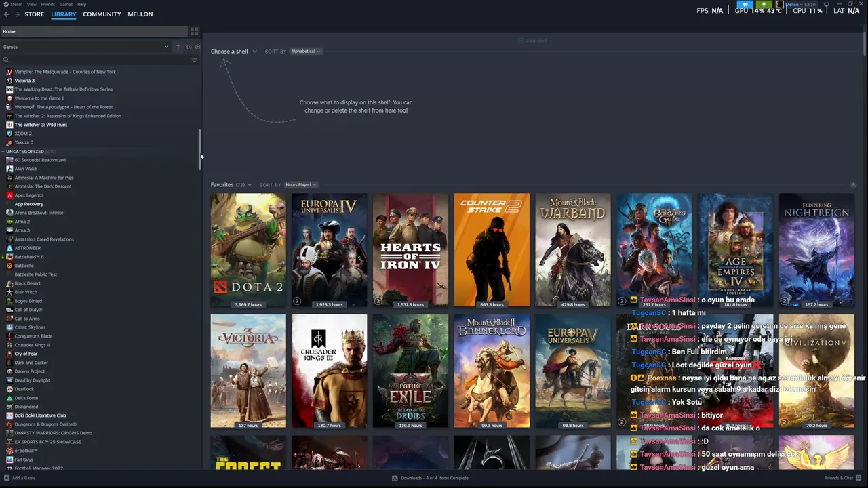Viewport: 868px width, 488px height.
Task: Click the Mellon profile avatar
Action: pyautogui.click(x=779, y=5)
